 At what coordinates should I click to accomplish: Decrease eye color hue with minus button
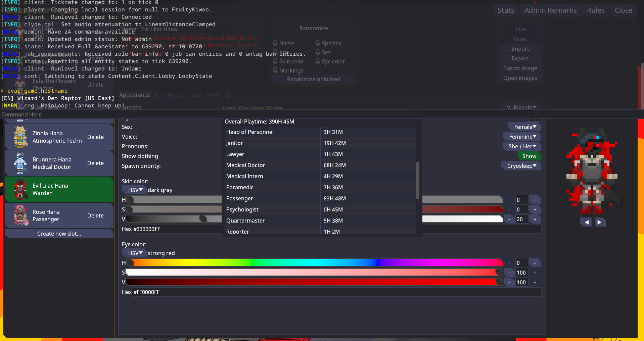[509, 263]
